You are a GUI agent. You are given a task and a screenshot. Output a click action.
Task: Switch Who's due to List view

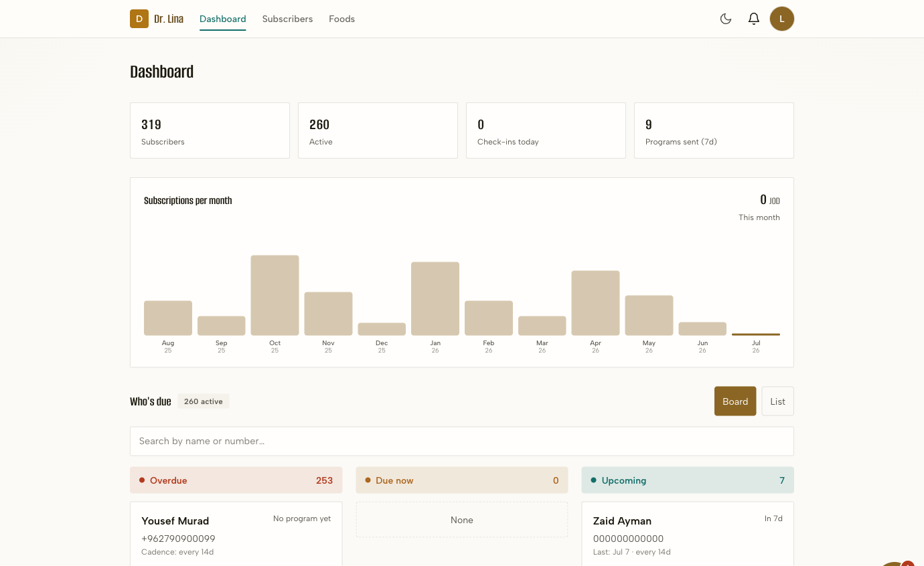tap(777, 401)
